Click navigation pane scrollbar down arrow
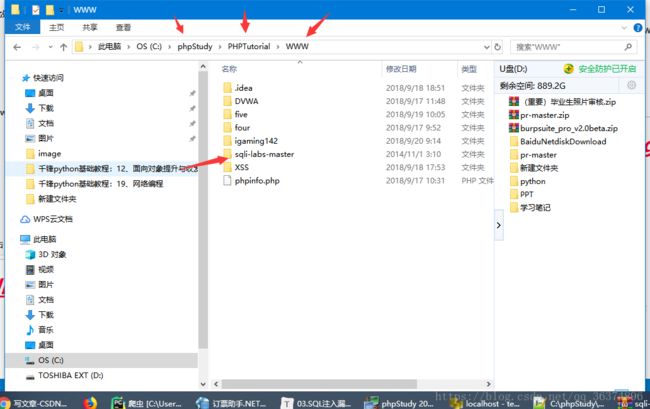This screenshot has width=650, height=409. tap(203, 385)
